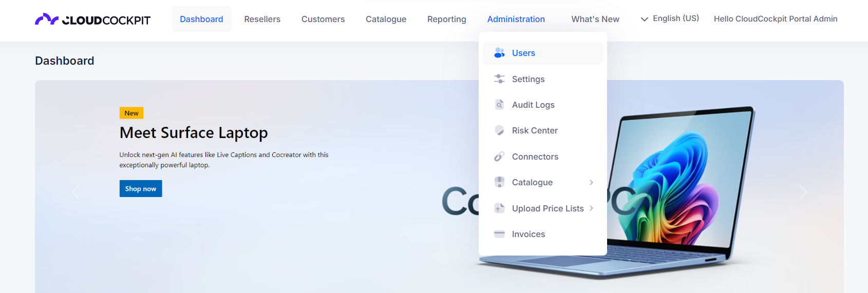868x293 pixels.
Task: Go to next banner slide arrow
Action: click(x=803, y=192)
